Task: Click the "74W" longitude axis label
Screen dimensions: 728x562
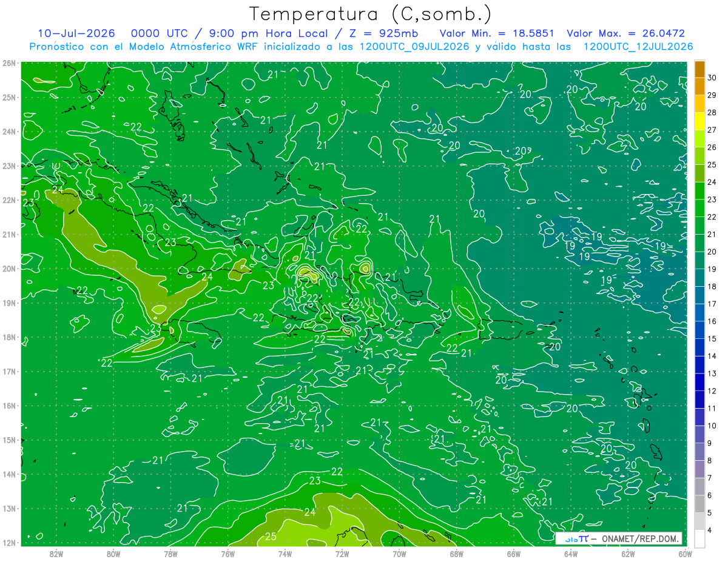Action: pyautogui.click(x=285, y=554)
